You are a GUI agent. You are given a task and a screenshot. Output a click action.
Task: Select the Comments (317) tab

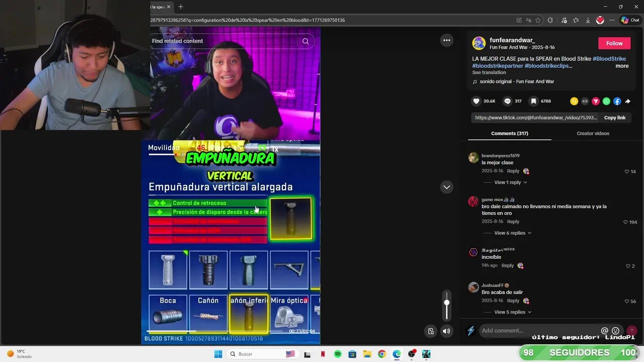pyautogui.click(x=509, y=133)
